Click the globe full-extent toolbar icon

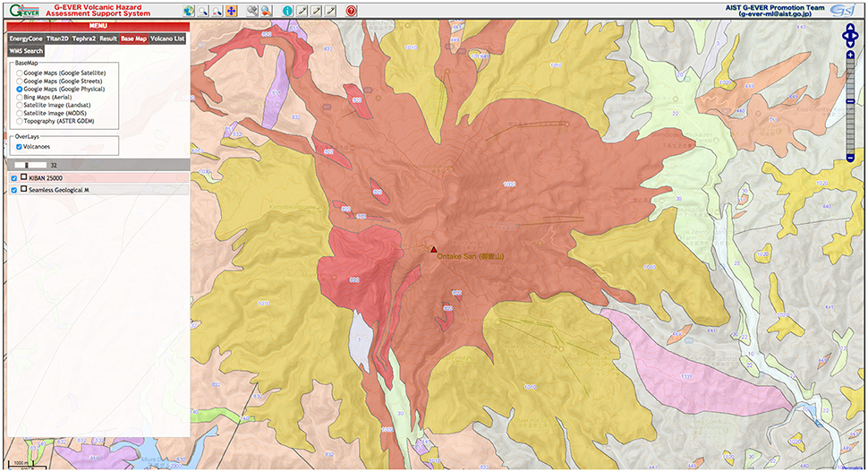click(189, 11)
